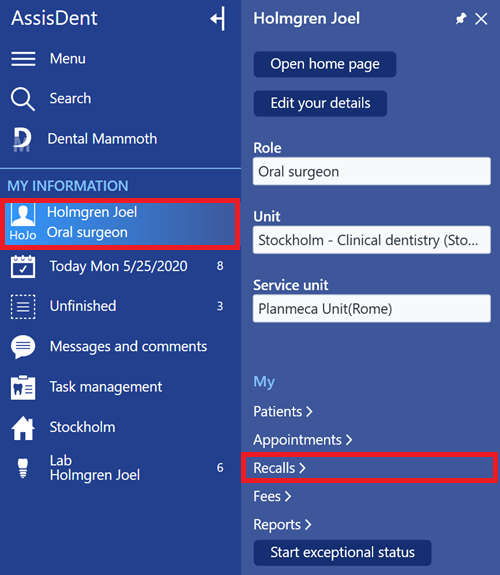The width and height of the screenshot is (500, 575).
Task: Click the Holmgren Joel panel title
Action: (307, 18)
